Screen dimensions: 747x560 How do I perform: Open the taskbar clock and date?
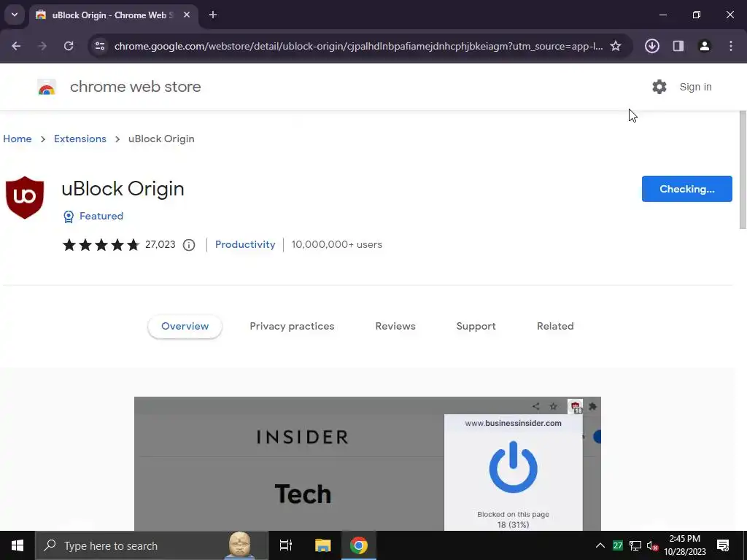point(685,545)
